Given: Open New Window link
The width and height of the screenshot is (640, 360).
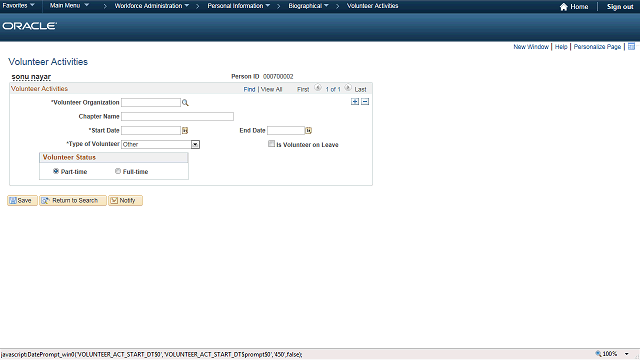Looking at the screenshot, I should point(531,47).
